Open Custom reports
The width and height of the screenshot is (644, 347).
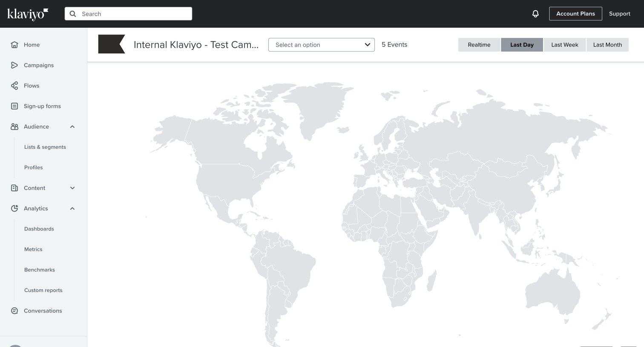pos(43,290)
